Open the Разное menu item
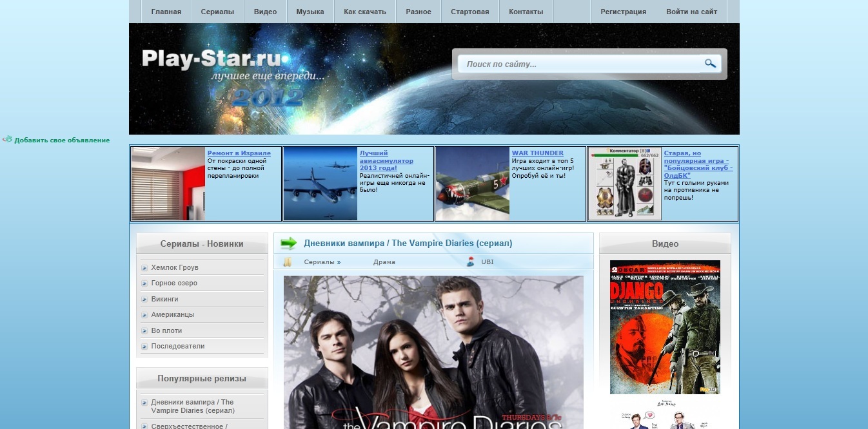The width and height of the screenshot is (868, 429). (419, 12)
